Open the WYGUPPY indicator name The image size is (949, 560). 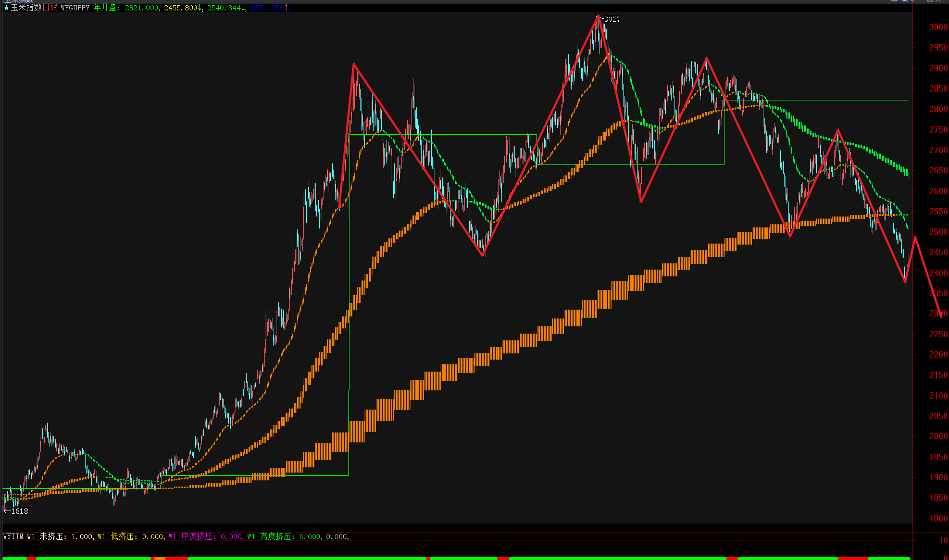pos(75,8)
